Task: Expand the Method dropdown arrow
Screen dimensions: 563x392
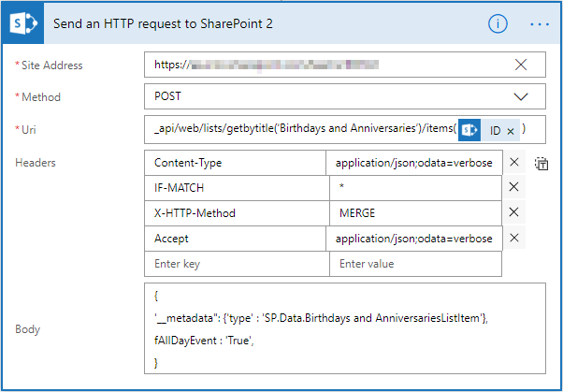Action: pos(521,96)
